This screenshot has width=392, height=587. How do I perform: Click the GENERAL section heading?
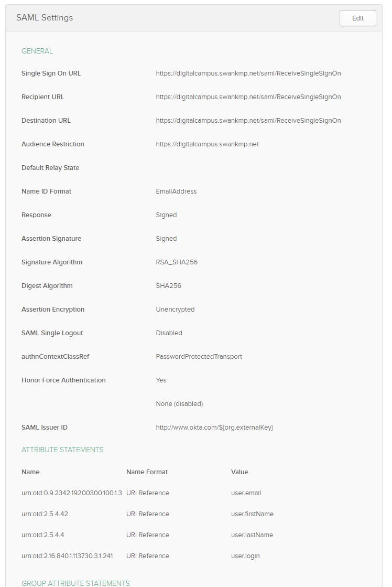(37, 51)
